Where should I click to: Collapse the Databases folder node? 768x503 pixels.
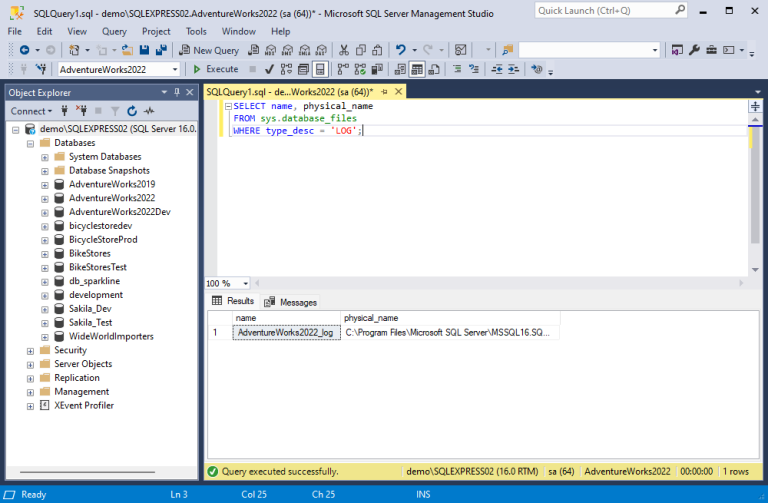(x=30, y=144)
